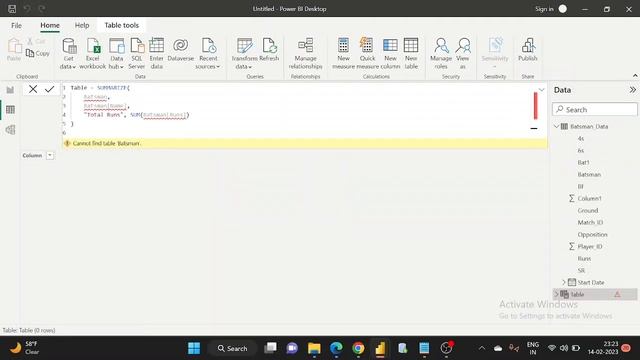Click the taskbar Search box
The image size is (640, 360).
(232, 348)
